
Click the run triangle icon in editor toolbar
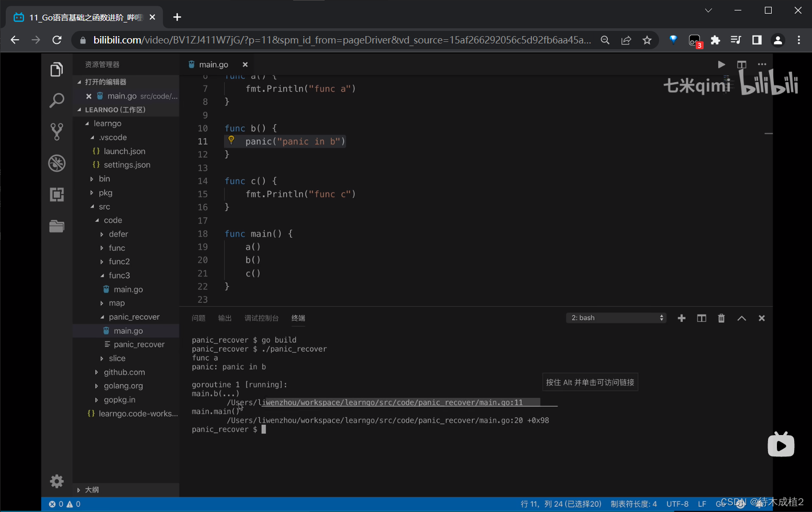(721, 64)
